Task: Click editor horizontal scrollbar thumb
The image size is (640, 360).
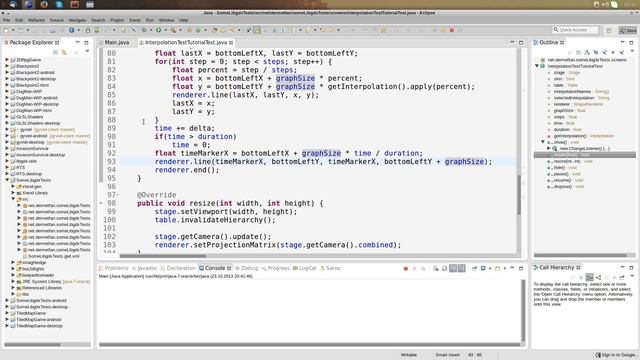Action: [162, 256]
